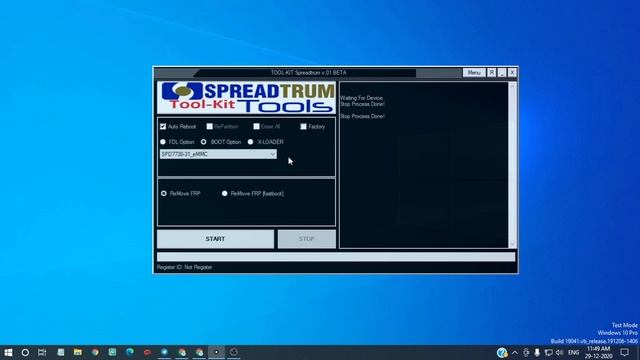Click the log panel scrollbar up arrow

point(512,86)
